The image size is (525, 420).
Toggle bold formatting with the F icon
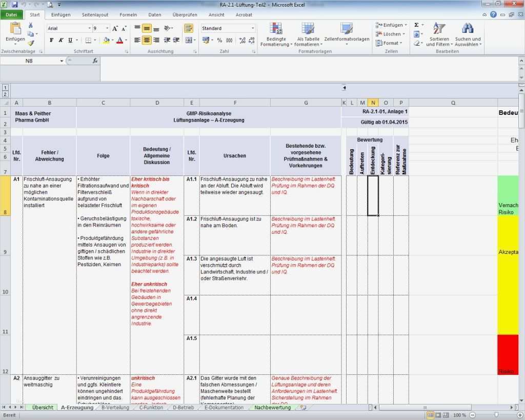tap(51, 39)
